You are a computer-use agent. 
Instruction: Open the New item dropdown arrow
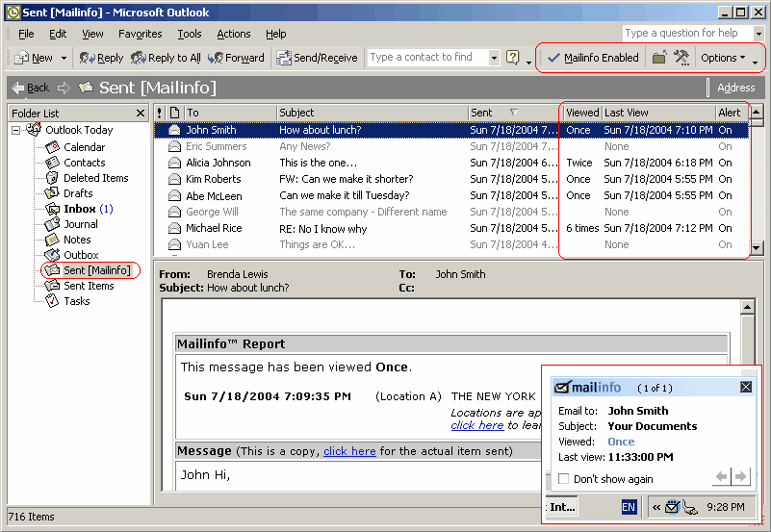click(64, 58)
